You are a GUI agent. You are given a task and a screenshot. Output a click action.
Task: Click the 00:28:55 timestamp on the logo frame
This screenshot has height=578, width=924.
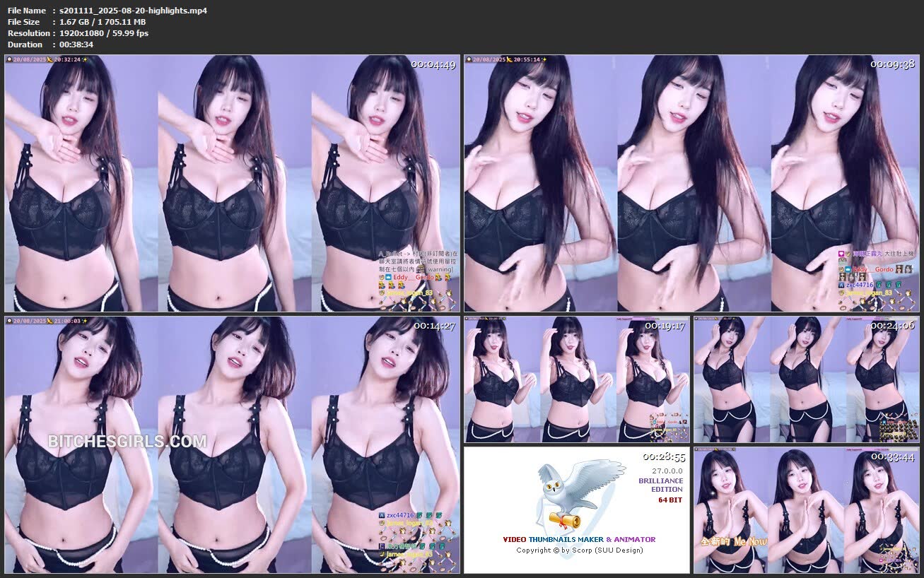point(663,457)
